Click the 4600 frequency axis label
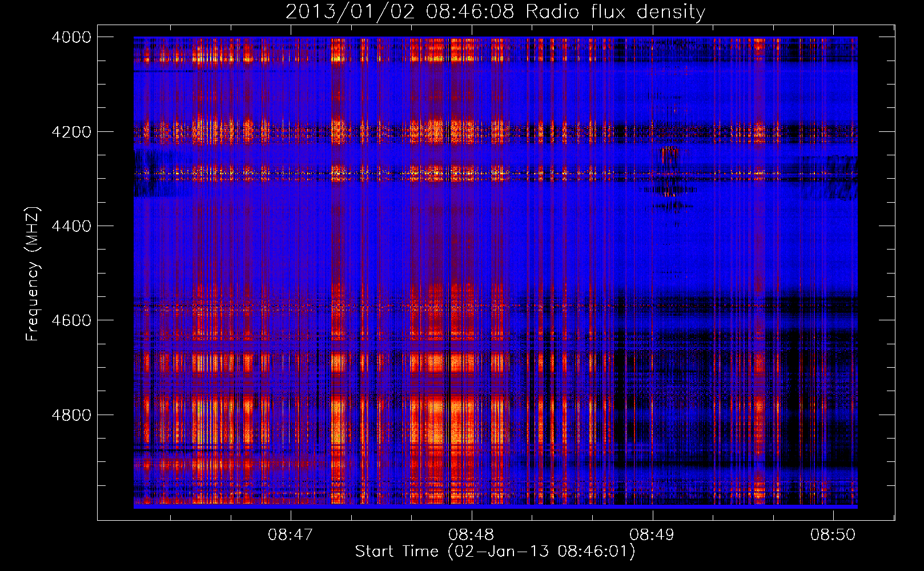924x571 pixels. tap(71, 320)
